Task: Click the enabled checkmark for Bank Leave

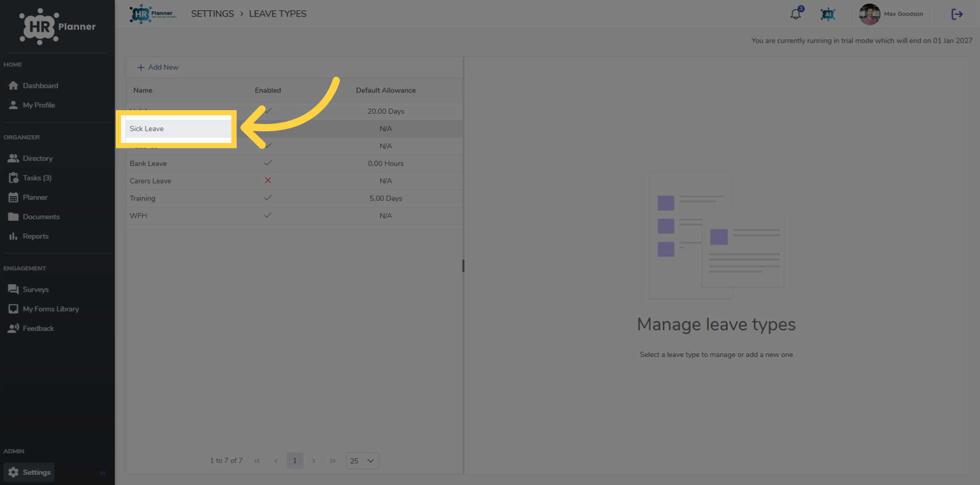Action: click(268, 163)
